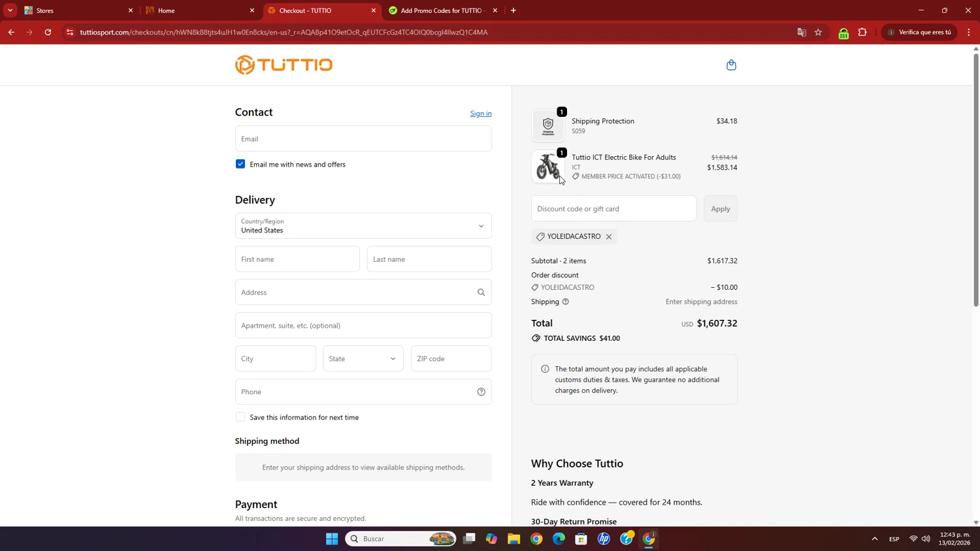
Task: Open the Country/Region dropdown
Action: (x=363, y=226)
